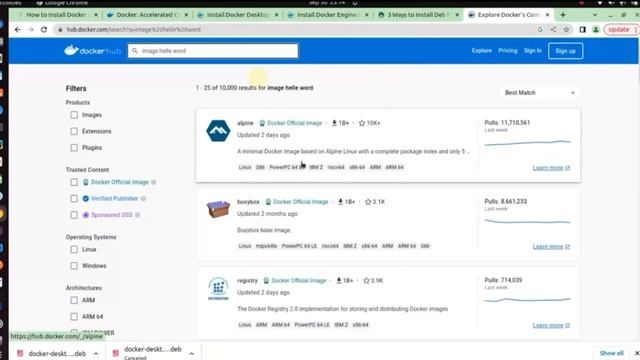Click the Docker Hub search input field
The image size is (640, 360).
[213, 51]
